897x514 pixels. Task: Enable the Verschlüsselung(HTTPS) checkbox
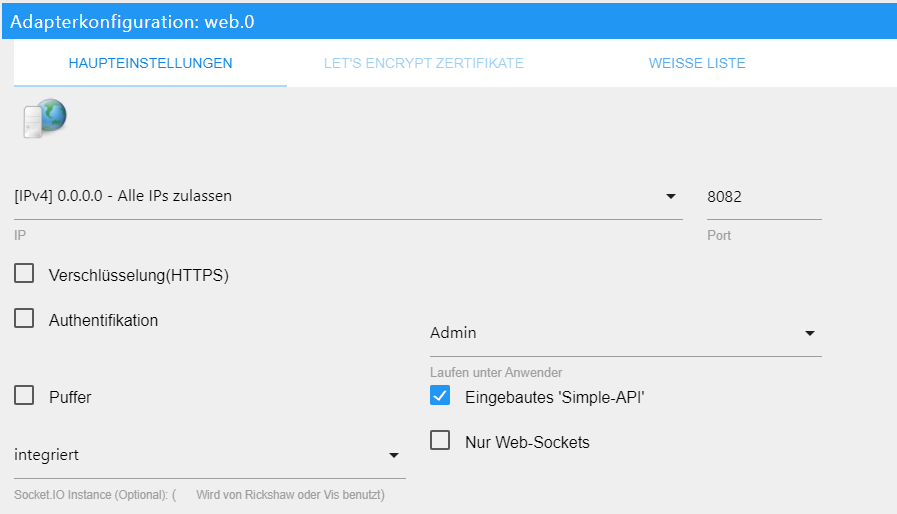[x=24, y=274]
